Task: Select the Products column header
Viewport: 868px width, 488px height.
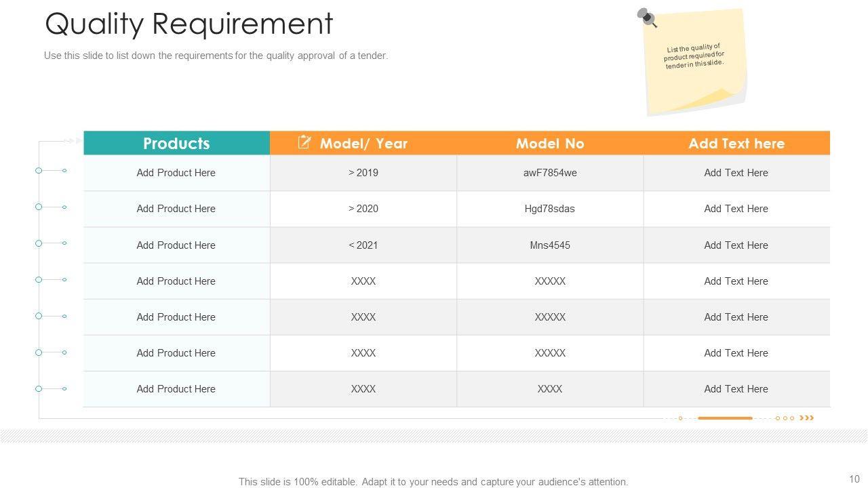Action: tap(176, 144)
